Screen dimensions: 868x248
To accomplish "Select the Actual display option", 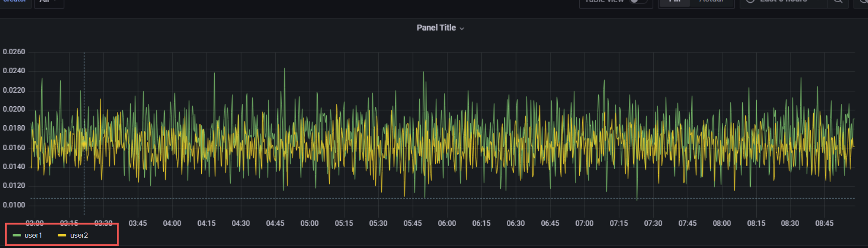I will click(x=712, y=1).
